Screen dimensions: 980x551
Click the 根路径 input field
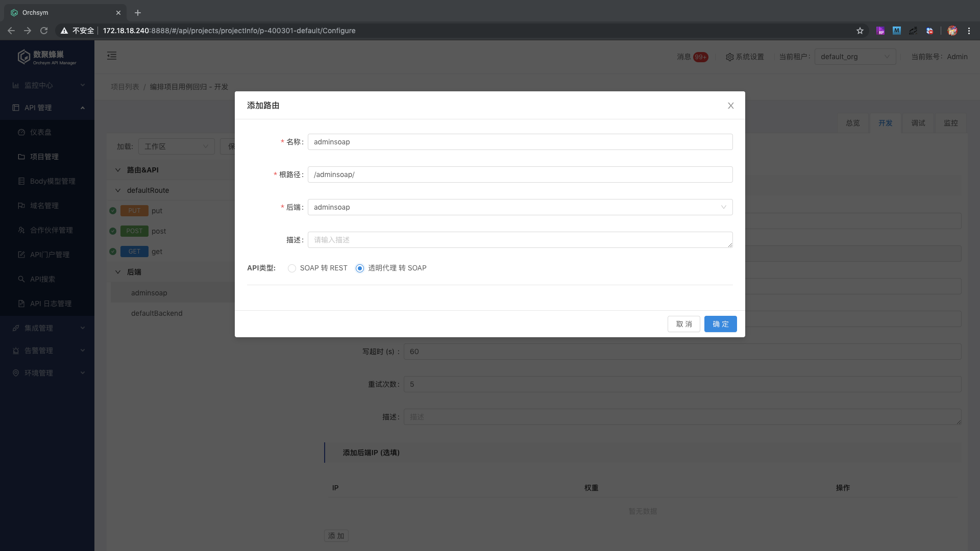tap(520, 174)
